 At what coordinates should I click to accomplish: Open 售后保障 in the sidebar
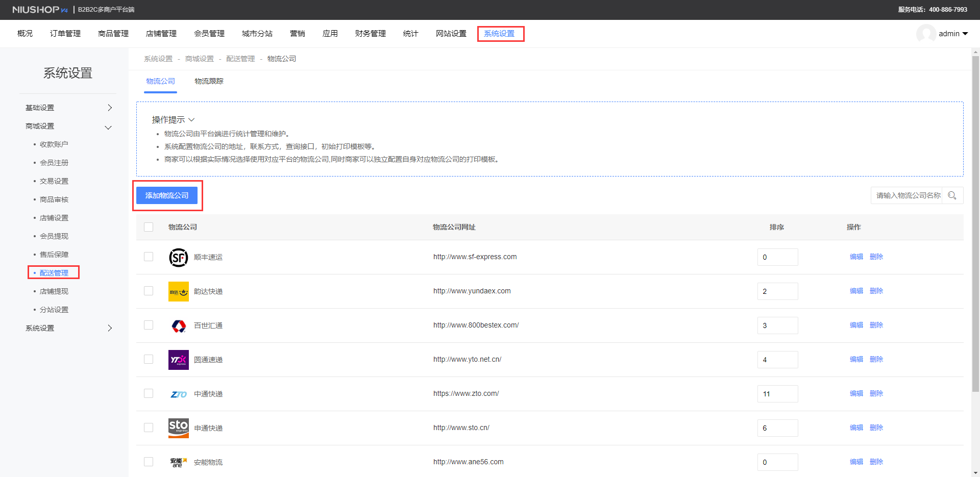coord(54,255)
